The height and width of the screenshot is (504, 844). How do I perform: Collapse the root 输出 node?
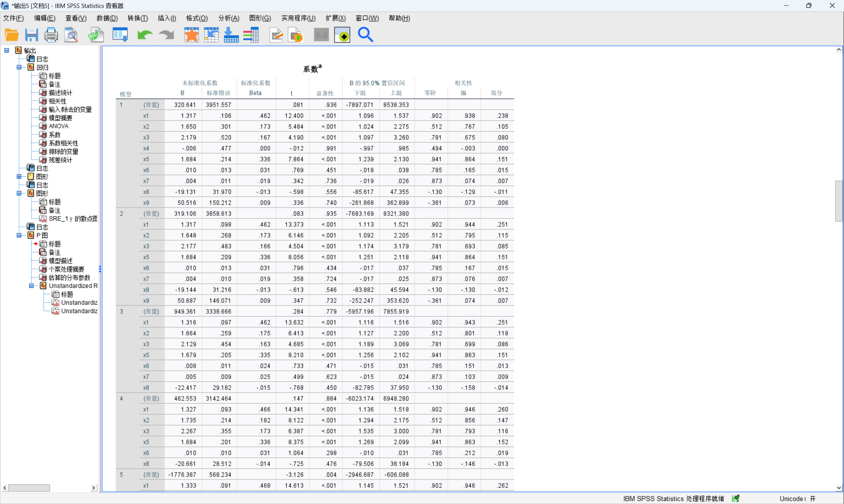[7, 50]
